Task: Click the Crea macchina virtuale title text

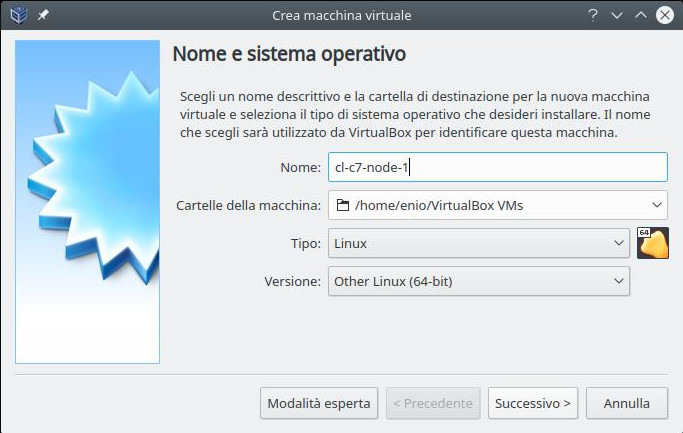Action: point(341,15)
